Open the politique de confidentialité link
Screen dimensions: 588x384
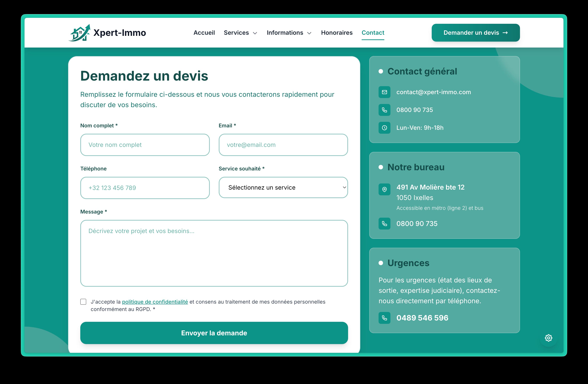pyautogui.click(x=155, y=302)
